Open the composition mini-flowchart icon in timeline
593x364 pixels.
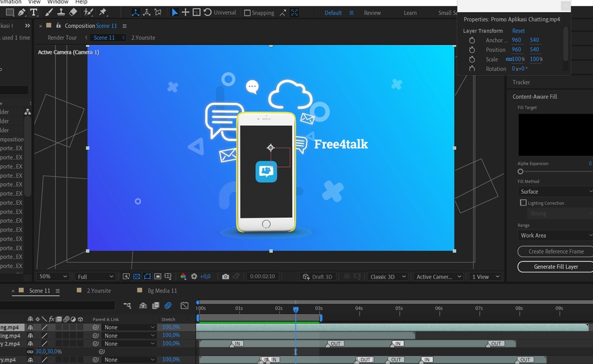[127, 305]
